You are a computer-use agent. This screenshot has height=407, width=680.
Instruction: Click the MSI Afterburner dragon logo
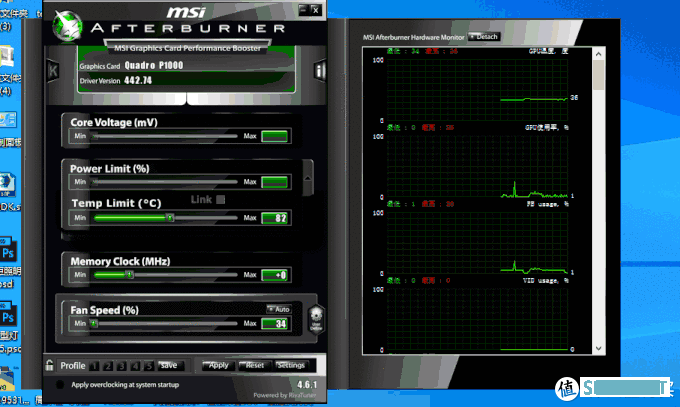(68, 26)
